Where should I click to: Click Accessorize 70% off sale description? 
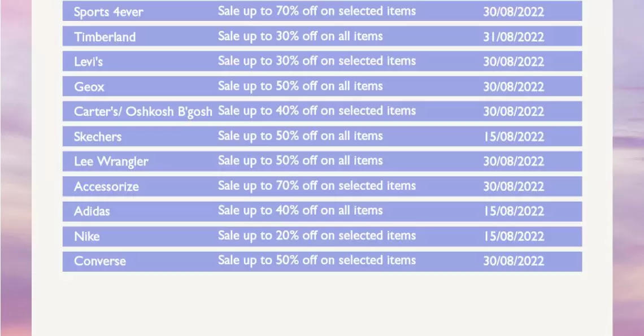(317, 186)
